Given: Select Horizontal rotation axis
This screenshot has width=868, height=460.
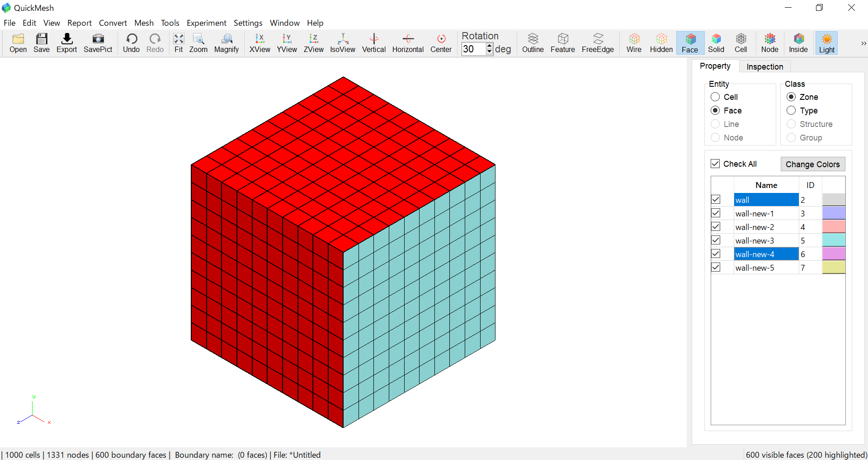Looking at the screenshot, I should point(408,43).
